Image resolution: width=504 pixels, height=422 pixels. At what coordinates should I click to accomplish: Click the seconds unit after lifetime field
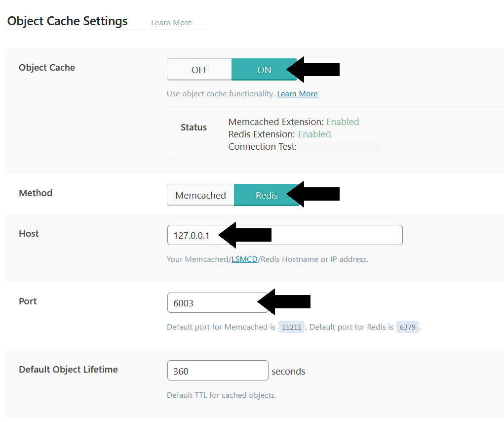coord(288,371)
